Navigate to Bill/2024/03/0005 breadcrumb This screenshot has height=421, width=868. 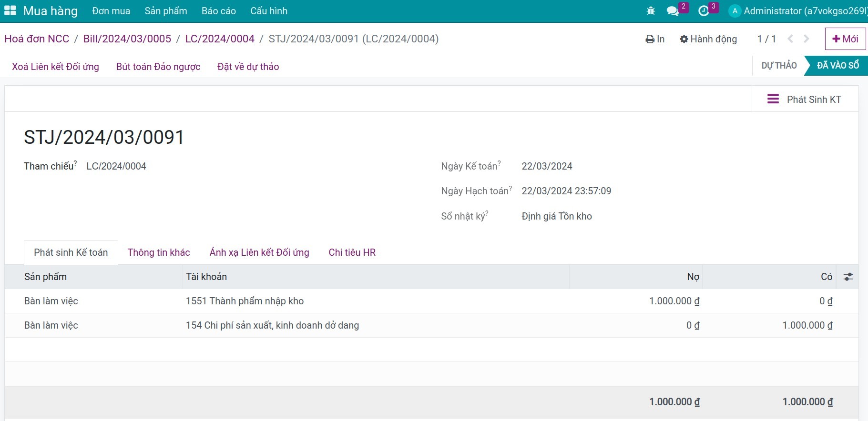(x=127, y=39)
